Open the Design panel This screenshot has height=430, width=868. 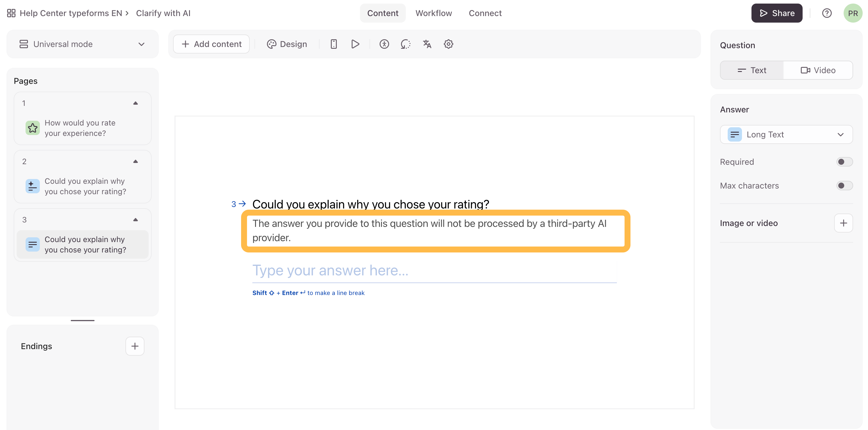[x=287, y=44]
